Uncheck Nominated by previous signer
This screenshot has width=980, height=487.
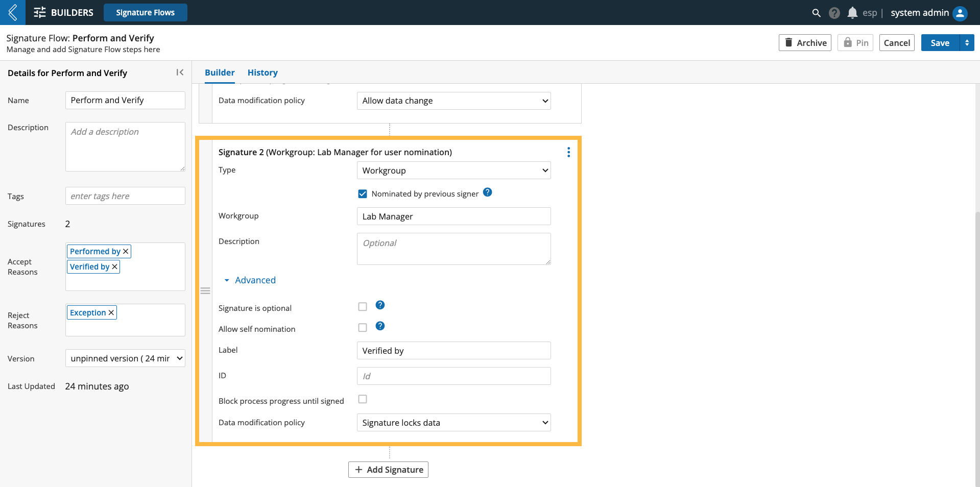point(363,194)
